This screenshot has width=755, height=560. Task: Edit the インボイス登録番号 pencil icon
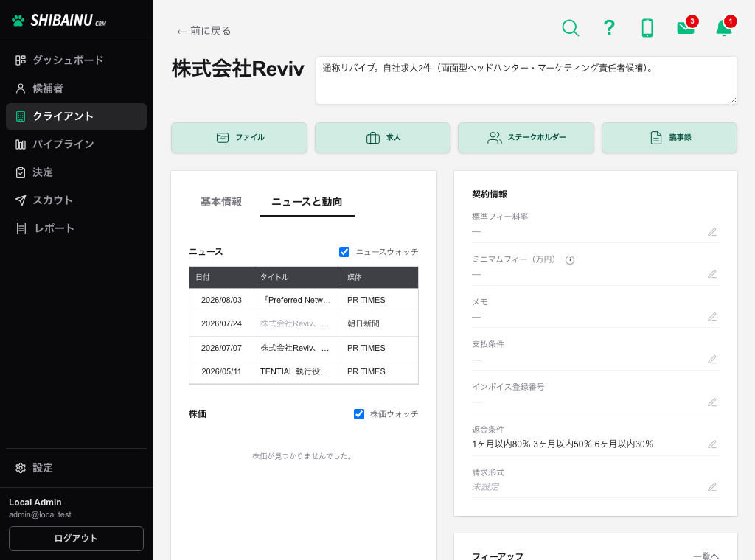tap(712, 402)
